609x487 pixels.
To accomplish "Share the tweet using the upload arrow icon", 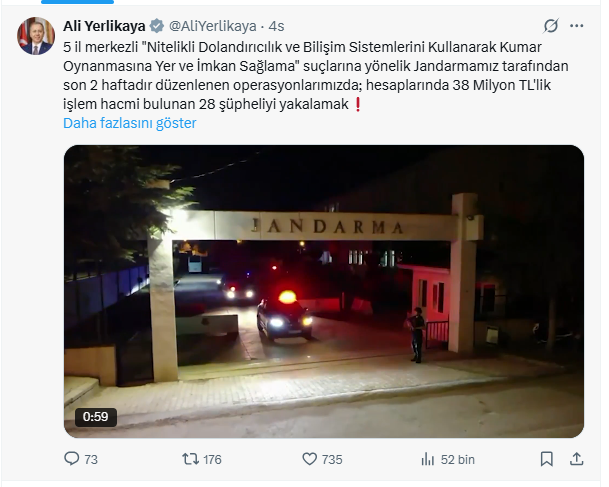I will coord(577,459).
